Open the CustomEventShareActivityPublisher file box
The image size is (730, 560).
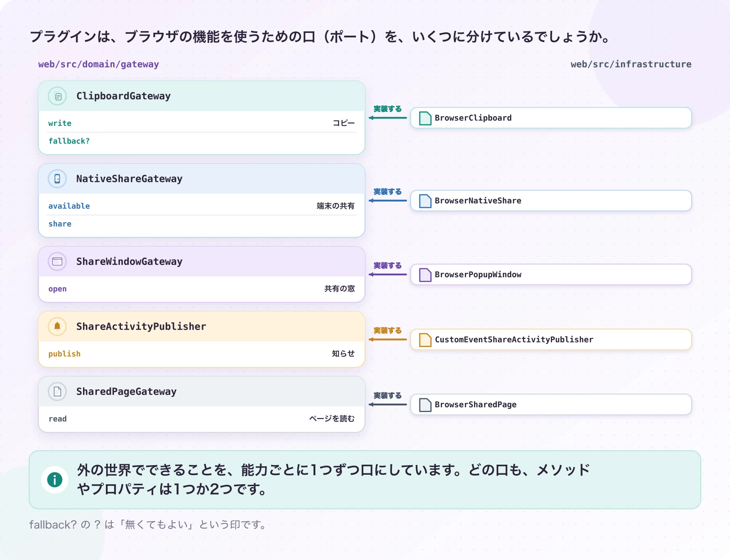(551, 340)
